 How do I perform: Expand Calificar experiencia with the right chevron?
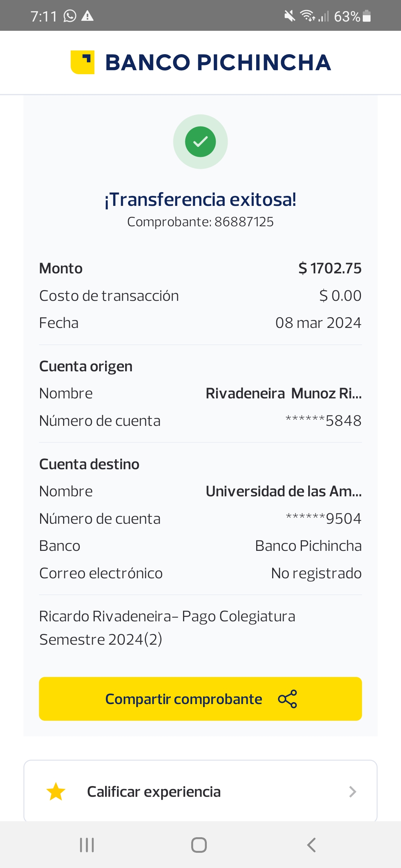(352, 792)
